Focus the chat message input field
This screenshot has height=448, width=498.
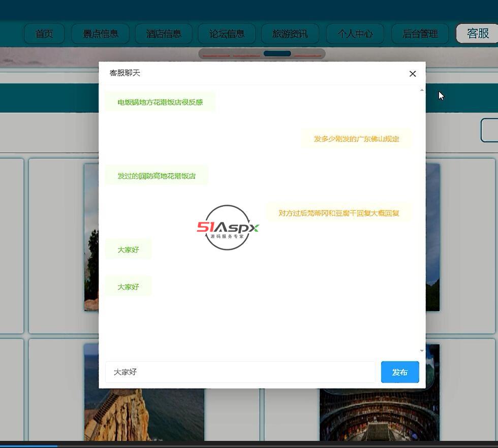(240, 372)
